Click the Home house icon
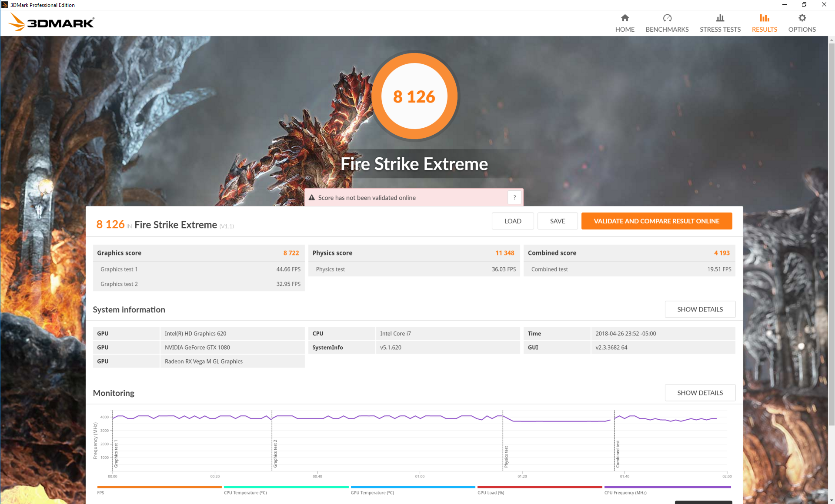The height and width of the screenshot is (504, 835). [x=625, y=18]
